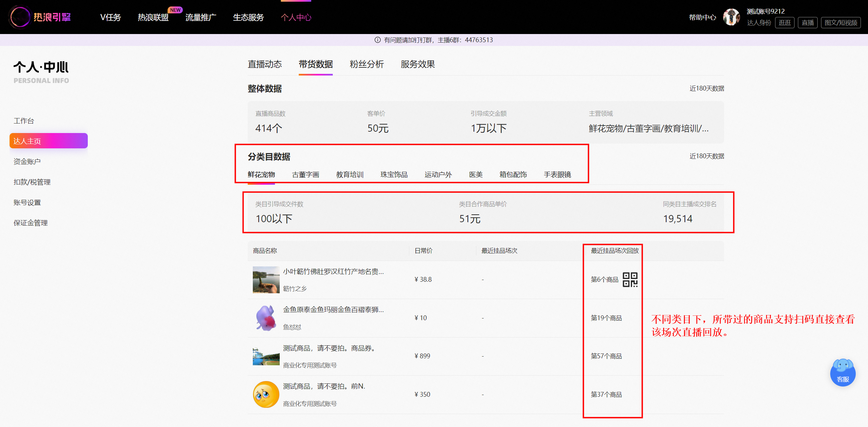Open the 热浪联盟 menu
Screen dimensions: 868x427
153,17
